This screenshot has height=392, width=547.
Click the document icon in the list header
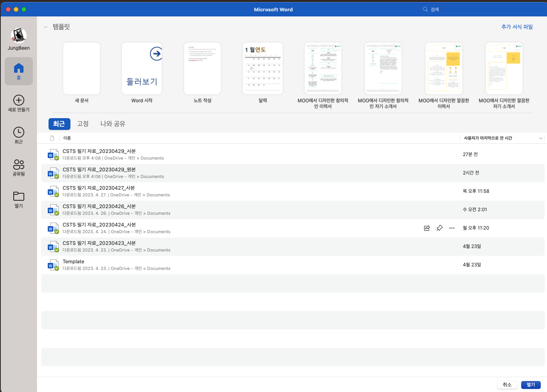[x=52, y=138]
